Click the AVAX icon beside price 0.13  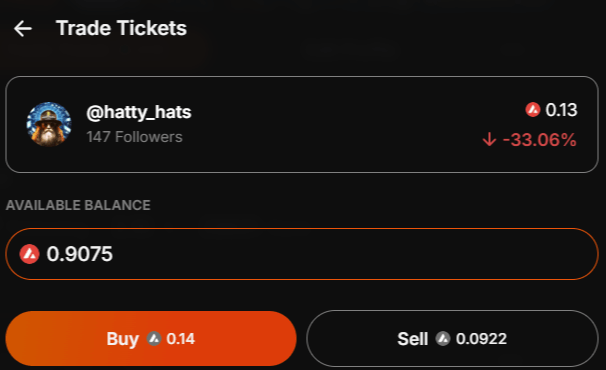click(x=533, y=109)
